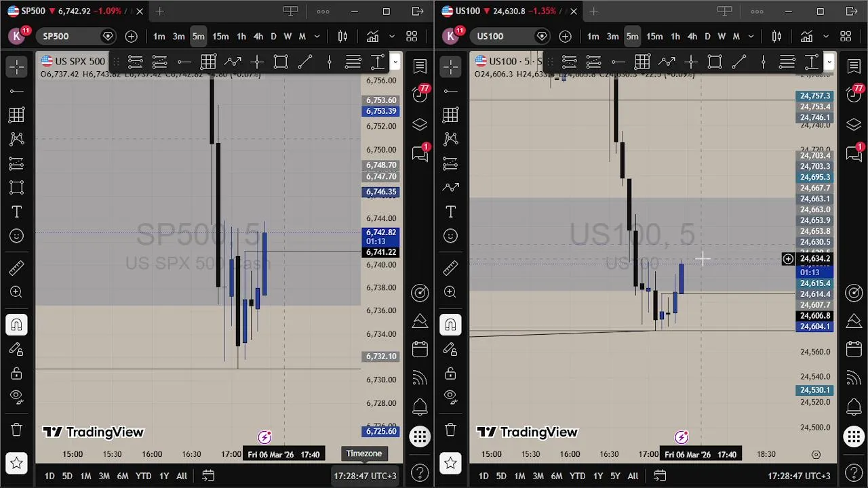Toggle magnet mode in US100 window
The width and height of the screenshot is (868, 488).
[x=451, y=325]
